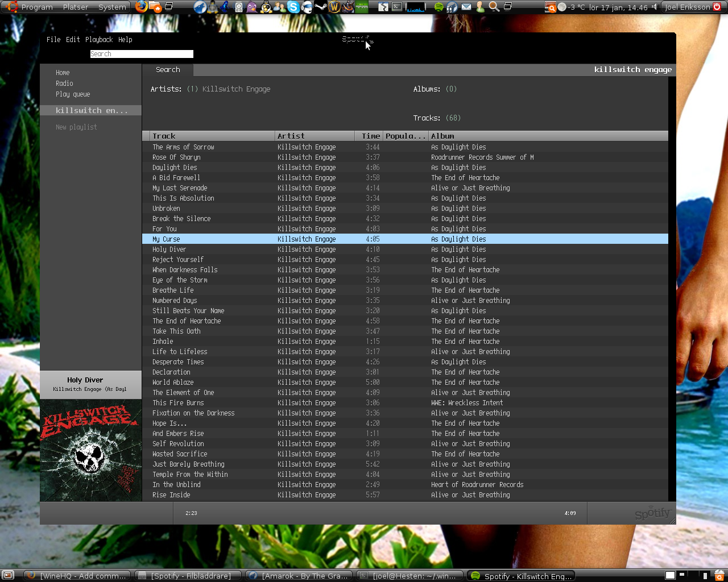
Task: Create a New playlist
Action: pyautogui.click(x=76, y=127)
